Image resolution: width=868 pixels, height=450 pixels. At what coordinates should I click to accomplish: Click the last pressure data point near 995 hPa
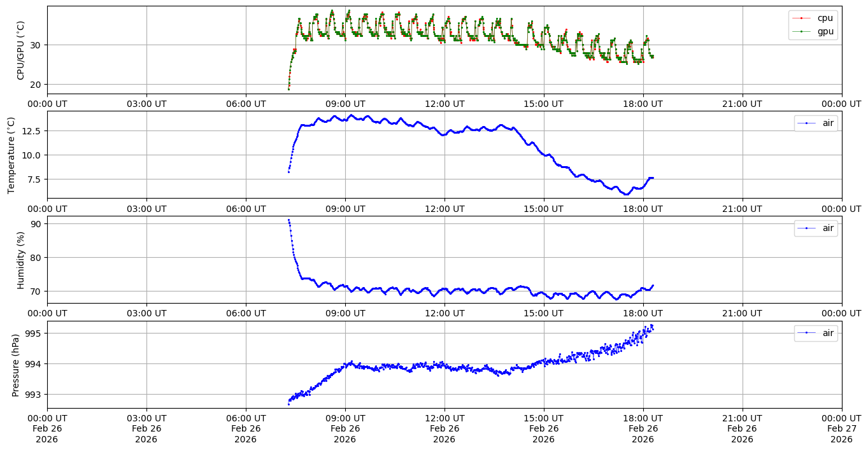652,327
